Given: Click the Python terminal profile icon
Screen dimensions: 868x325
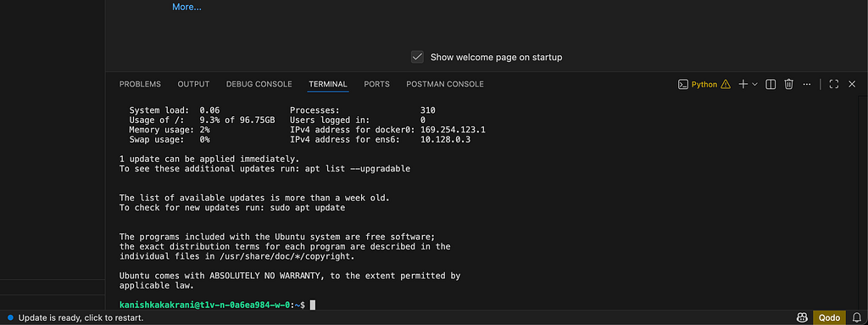Looking at the screenshot, I should click(x=684, y=84).
